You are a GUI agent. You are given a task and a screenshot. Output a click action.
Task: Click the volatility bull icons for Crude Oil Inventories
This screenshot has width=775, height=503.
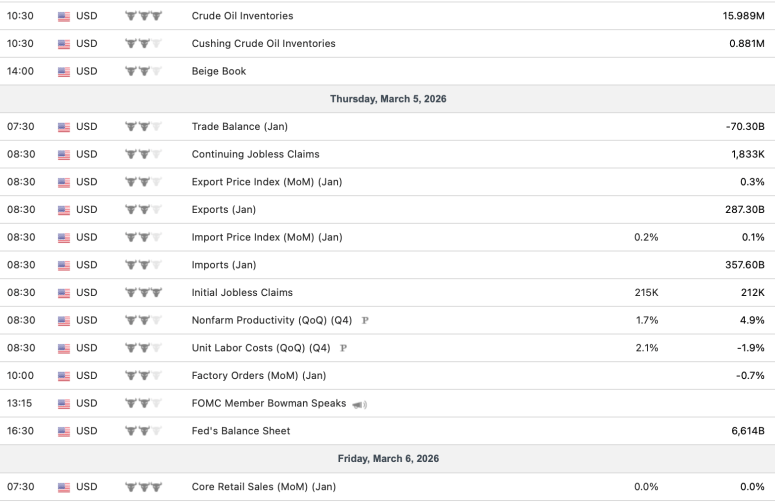(143, 16)
